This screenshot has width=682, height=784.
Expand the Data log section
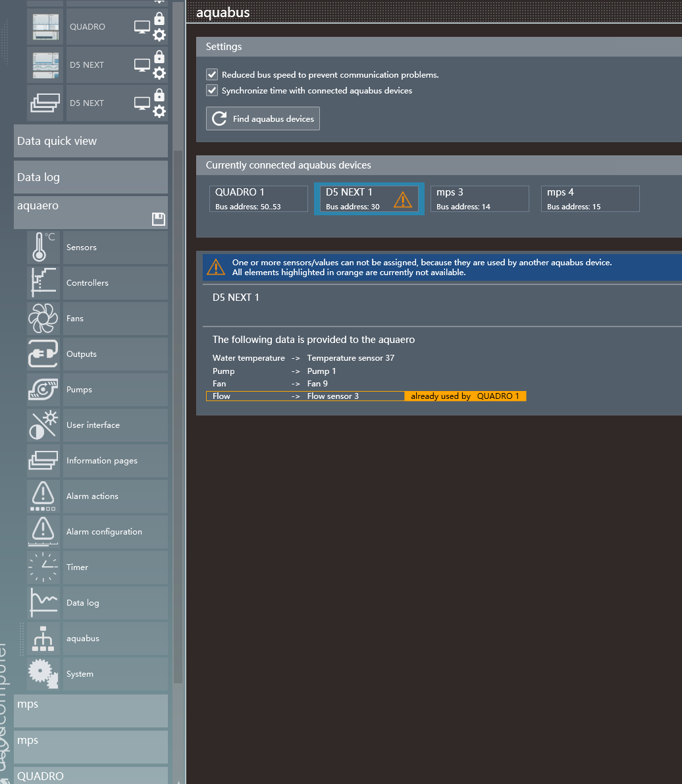click(91, 177)
